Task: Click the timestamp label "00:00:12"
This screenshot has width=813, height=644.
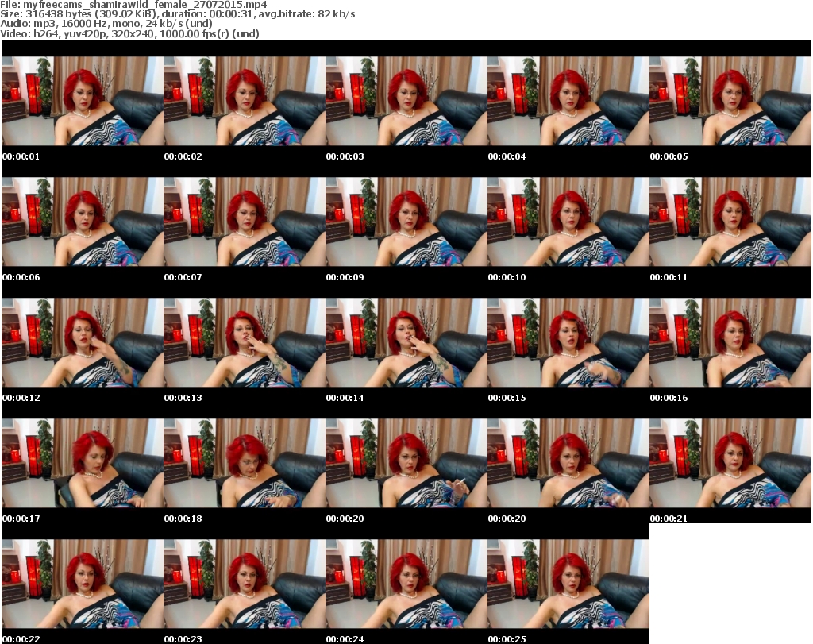Action: (x=21, y=398)
